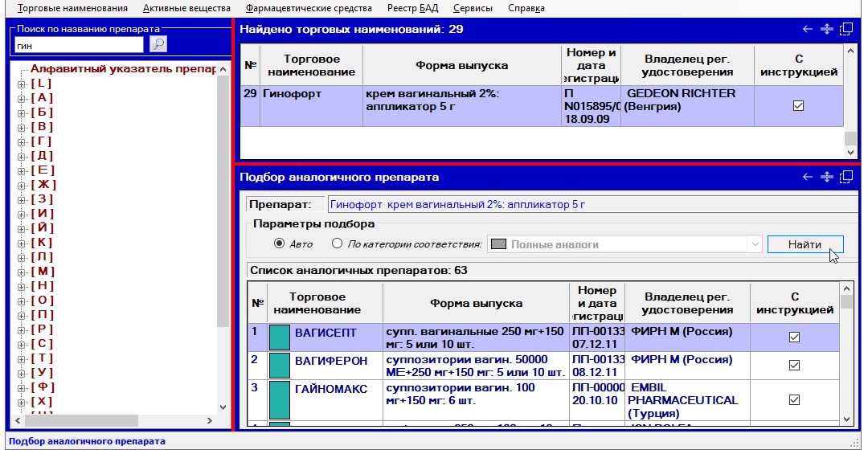
Task: Select the [Ж] tree item
Action: (43, 184)
